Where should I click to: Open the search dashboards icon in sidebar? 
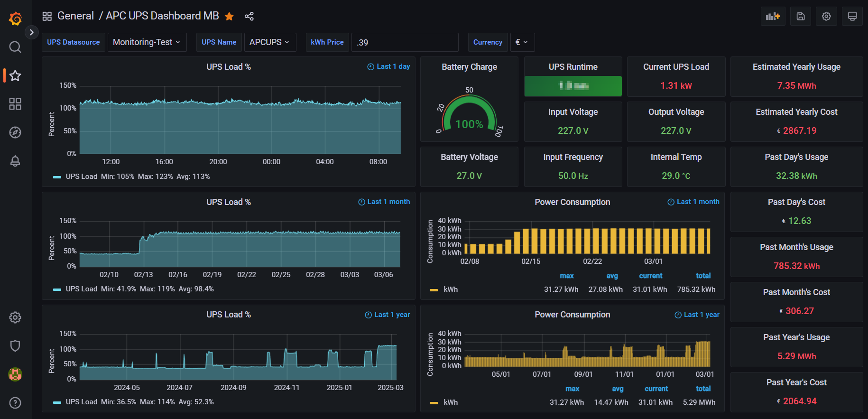pyautogui.click(x=15, y=47)
